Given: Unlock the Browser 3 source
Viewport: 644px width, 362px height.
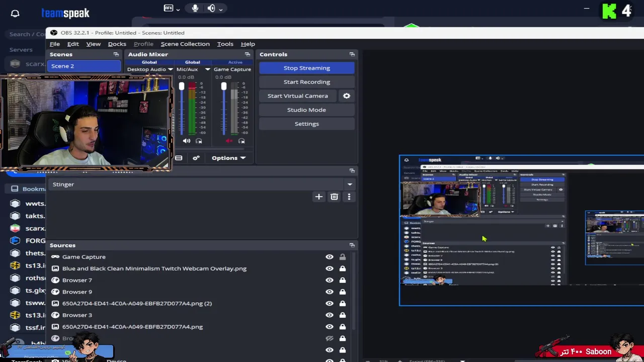Looking at the screenshot, I should tap(342, 315).
